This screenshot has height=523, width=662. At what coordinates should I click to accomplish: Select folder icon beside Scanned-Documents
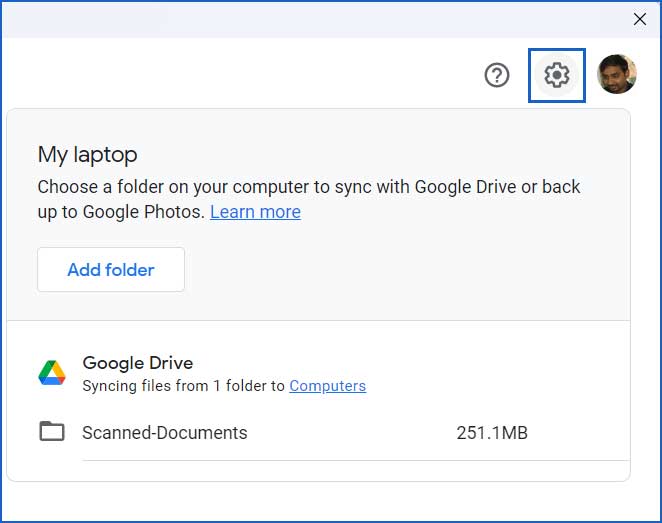pyautogui.click(x=52, y=431)
